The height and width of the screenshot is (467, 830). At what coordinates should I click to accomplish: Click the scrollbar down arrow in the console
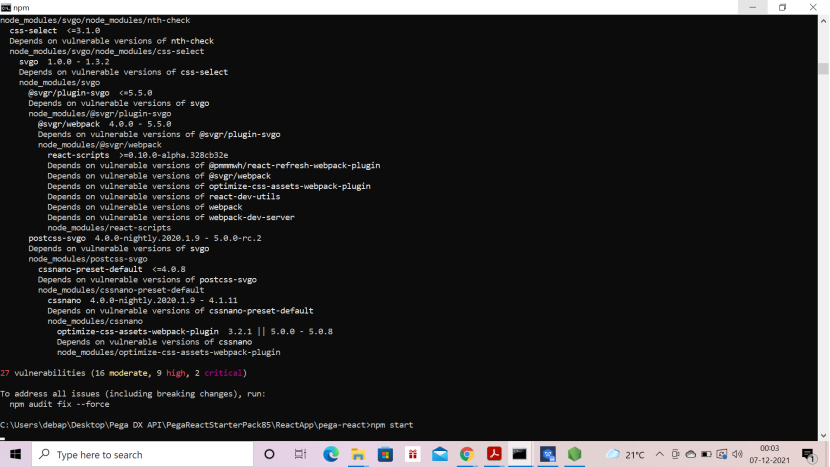pyautogui.click(x=824, y=435)
